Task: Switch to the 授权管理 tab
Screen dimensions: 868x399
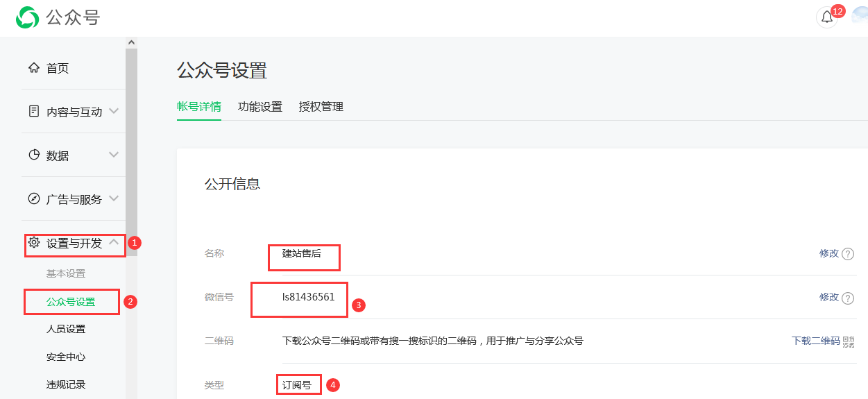Action: [321, 107]
